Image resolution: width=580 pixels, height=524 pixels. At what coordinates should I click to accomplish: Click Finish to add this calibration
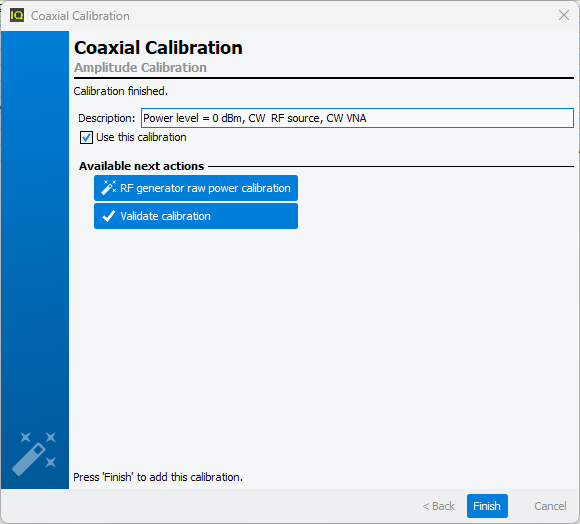tap(487, 506)
